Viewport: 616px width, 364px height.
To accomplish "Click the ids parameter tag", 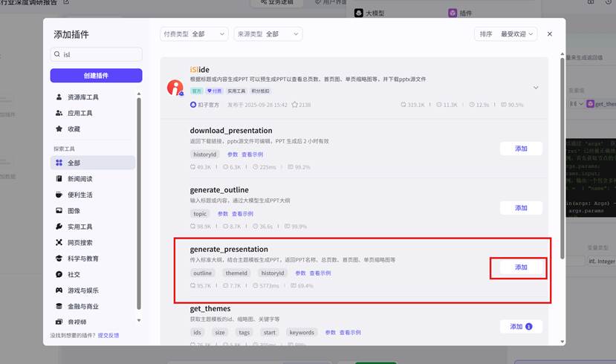I will (197, 333).
